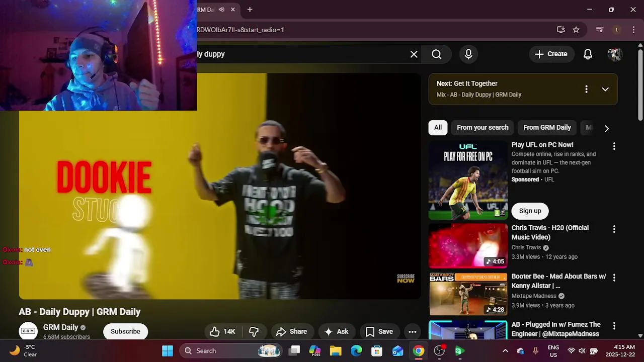The height and width of the screenshot is (362, 644).
Task: Open the Chrome profile button
Action: (616, 30)
